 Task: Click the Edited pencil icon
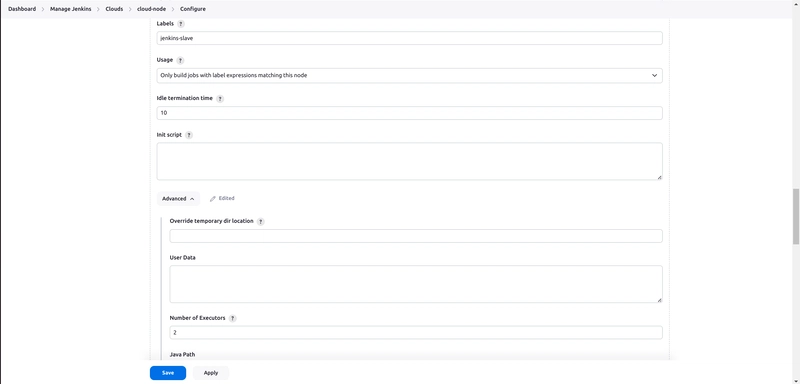[x=213, y=199]
